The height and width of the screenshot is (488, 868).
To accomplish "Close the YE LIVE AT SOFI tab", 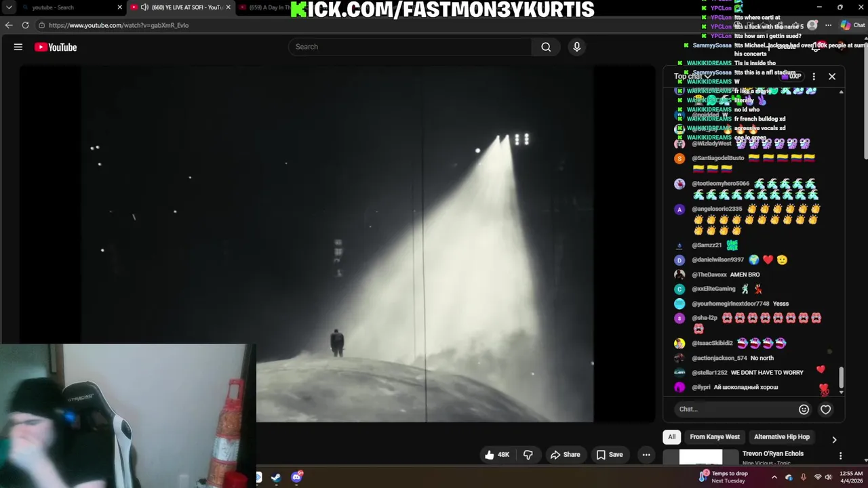I will pos(228,7).
